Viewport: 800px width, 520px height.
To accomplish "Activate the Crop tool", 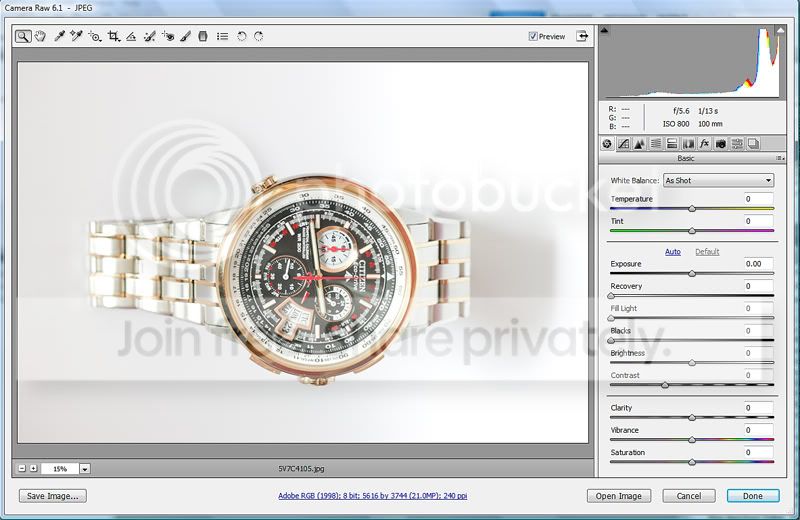I will 113,36.
